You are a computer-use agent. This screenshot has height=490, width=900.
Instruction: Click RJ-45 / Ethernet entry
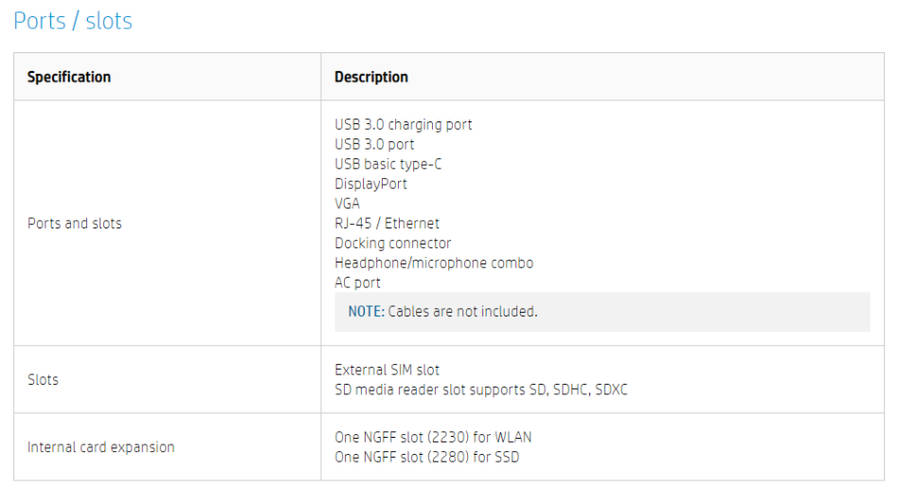387,223
